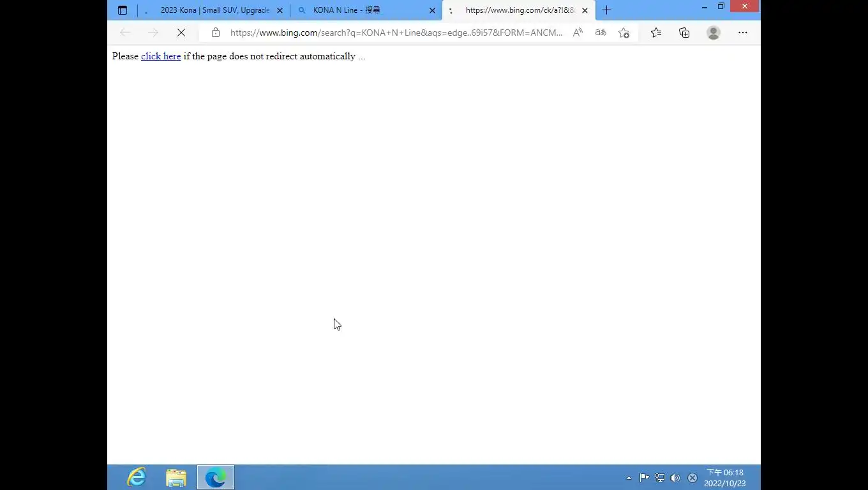Go back to previous page

(x=125, y=33)
